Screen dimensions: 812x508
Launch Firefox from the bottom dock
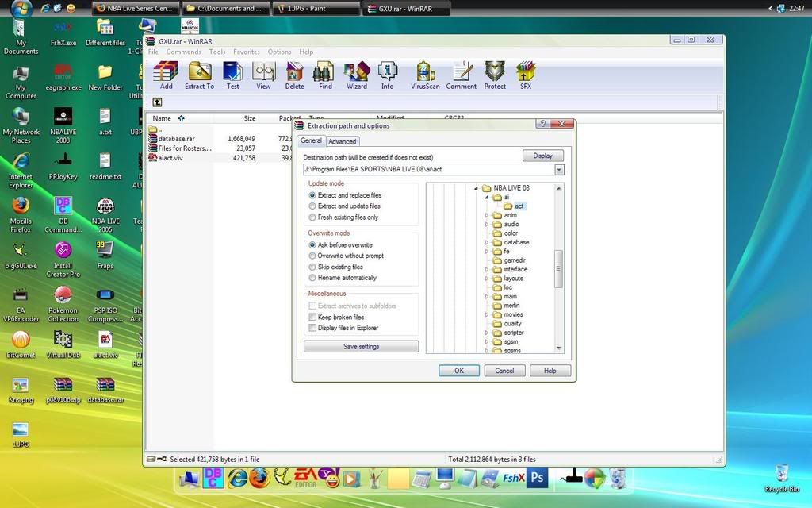point(260,477)
